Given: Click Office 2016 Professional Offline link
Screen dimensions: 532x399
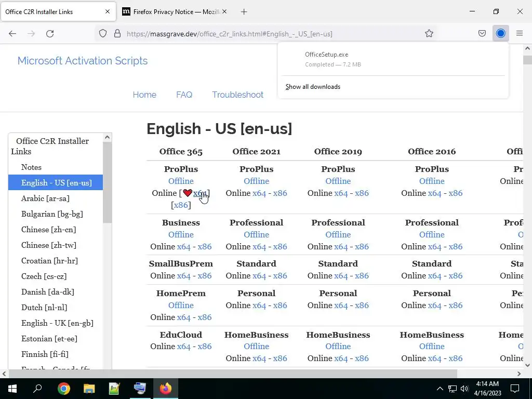Looking at the screenshot, I should click(x=432, y=234).
